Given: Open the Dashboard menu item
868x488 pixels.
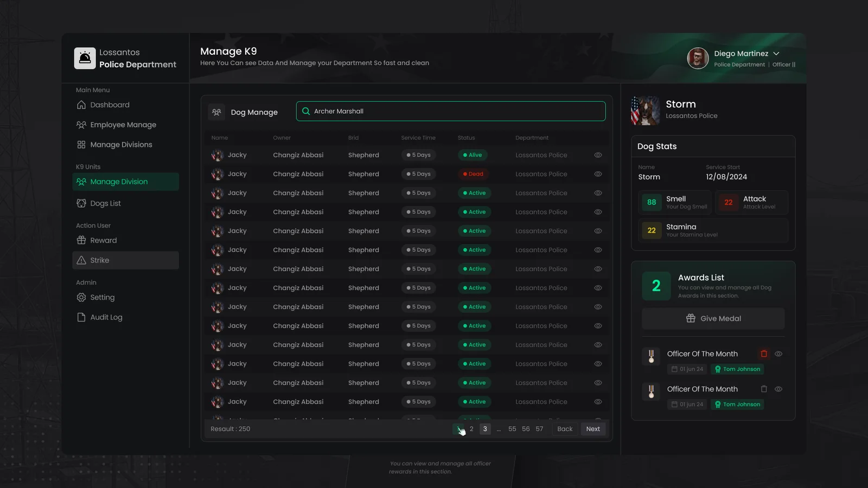Looking at the screenshot, I should [110, 105].
